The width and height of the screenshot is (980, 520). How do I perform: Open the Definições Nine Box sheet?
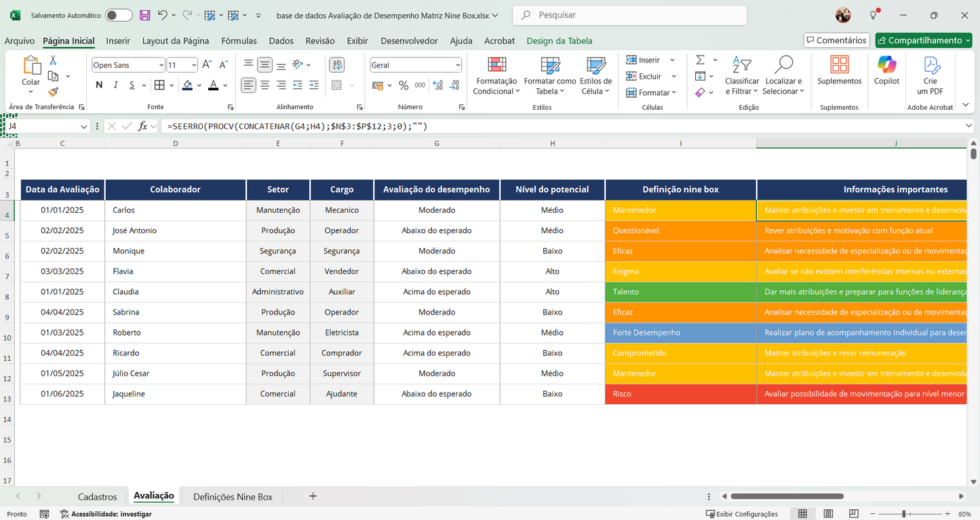[233, 496]
